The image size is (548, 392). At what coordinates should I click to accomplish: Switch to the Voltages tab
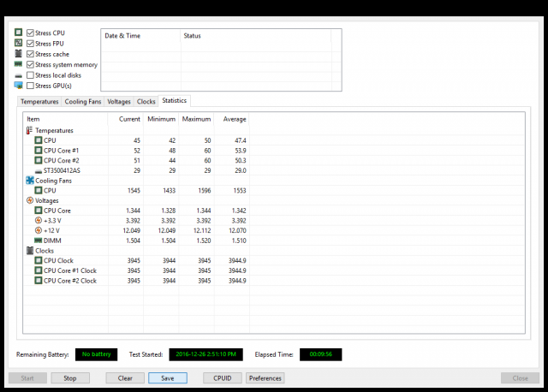point(119,101)
